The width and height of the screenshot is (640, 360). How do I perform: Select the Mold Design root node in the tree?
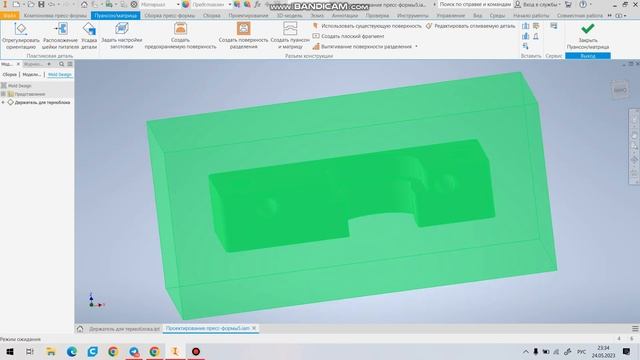(x=19, y=86)
